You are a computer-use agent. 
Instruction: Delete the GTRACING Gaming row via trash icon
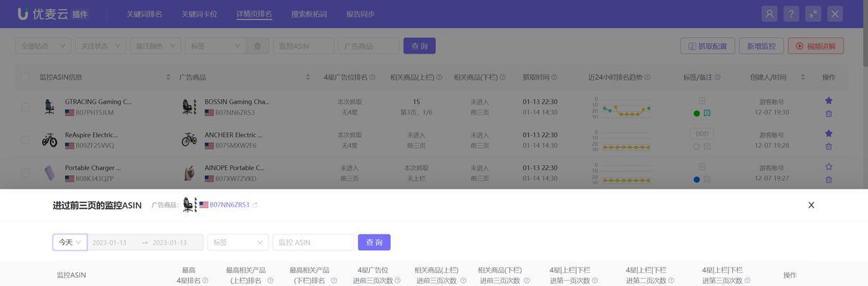coord(829,113)
